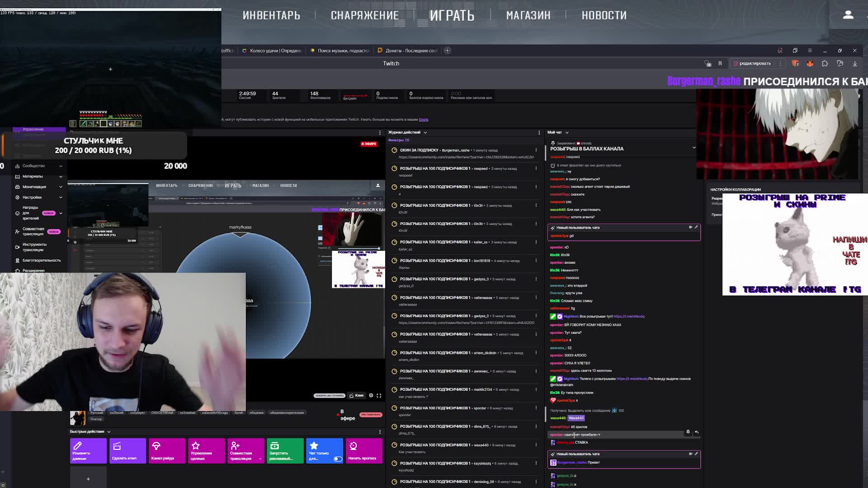The width and height of the screenshot is (868, 488).
Task: Open stream preview settings gear
Action: click(371, 395)
